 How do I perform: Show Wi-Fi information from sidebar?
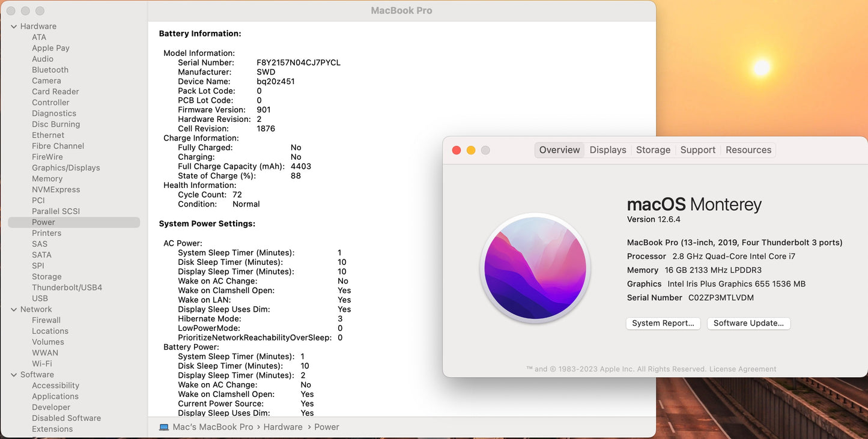coord(41,364)
